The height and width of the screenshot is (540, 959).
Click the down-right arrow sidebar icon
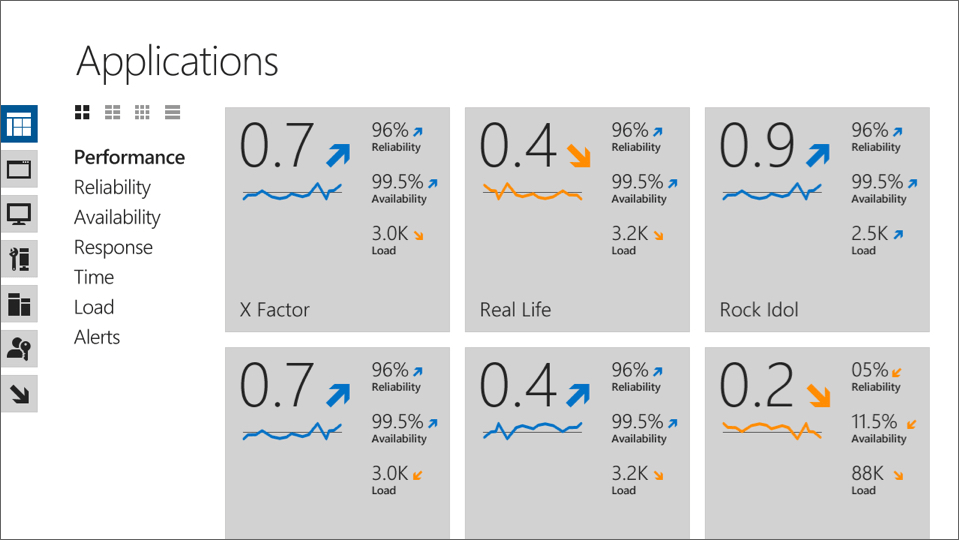click(x=19, y=394)
